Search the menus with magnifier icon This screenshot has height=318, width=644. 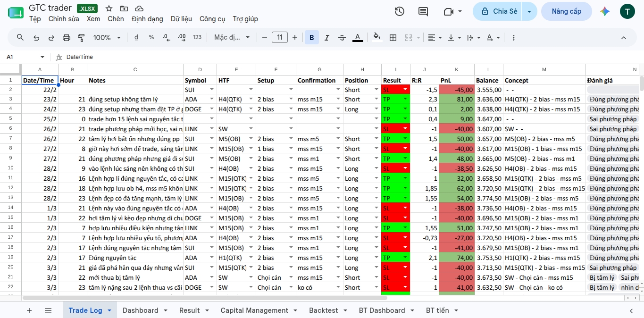(20, 37)
